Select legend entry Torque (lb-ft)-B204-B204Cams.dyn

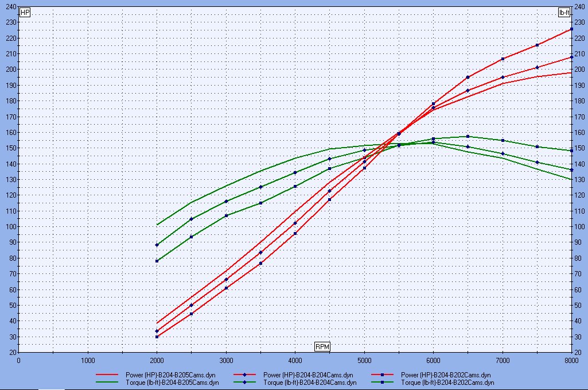tap(295, 383)
